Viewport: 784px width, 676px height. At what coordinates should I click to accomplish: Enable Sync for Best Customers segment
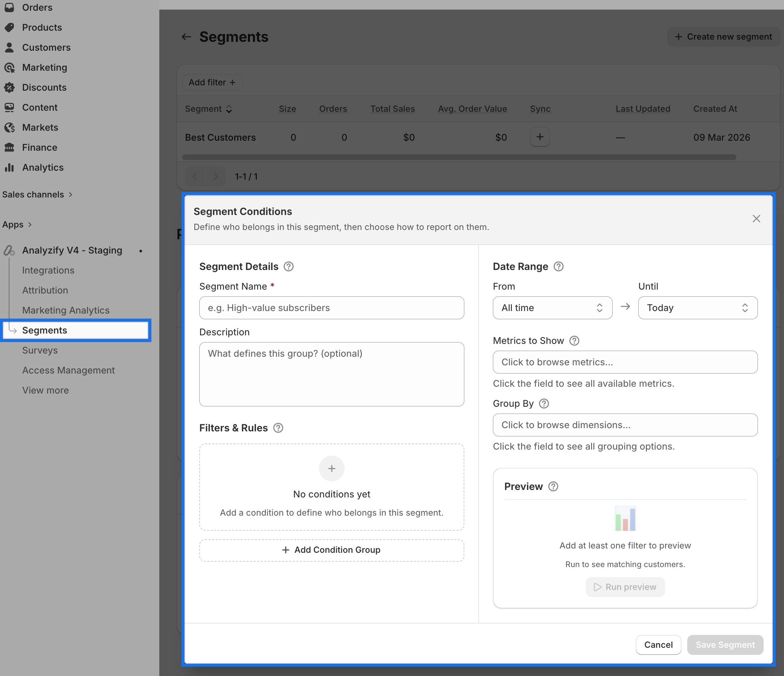(540, 137)
